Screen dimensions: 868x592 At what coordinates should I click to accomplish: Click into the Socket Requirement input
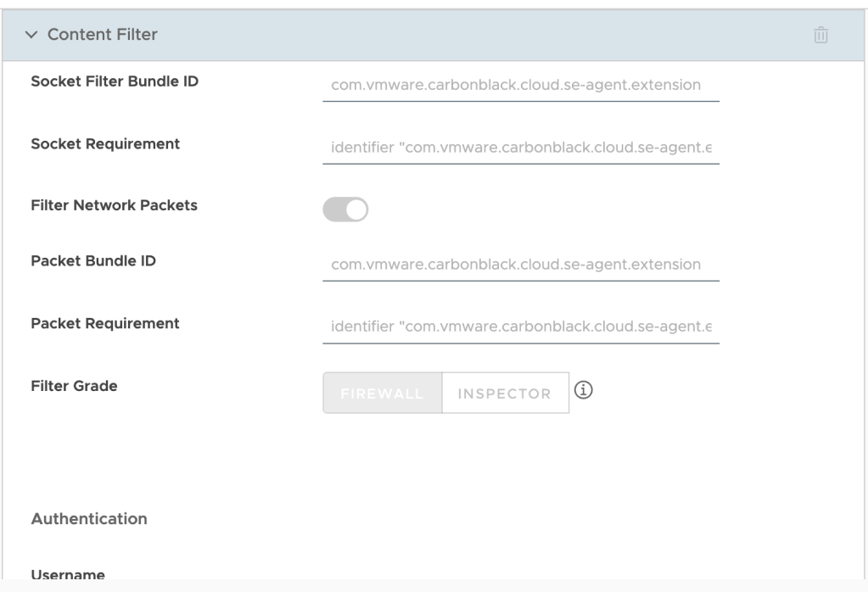(x=520, y=148)
